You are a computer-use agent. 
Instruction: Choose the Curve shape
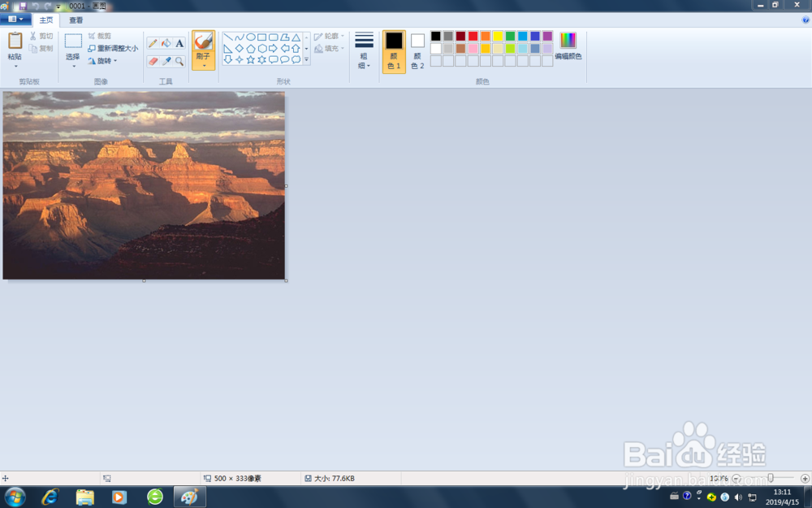(x=240, y=37)
